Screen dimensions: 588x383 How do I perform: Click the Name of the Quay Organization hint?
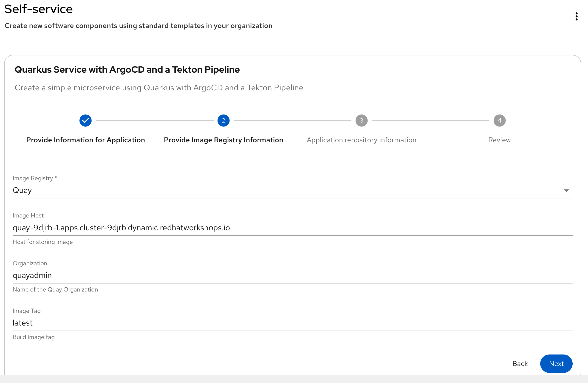[55, 289]
